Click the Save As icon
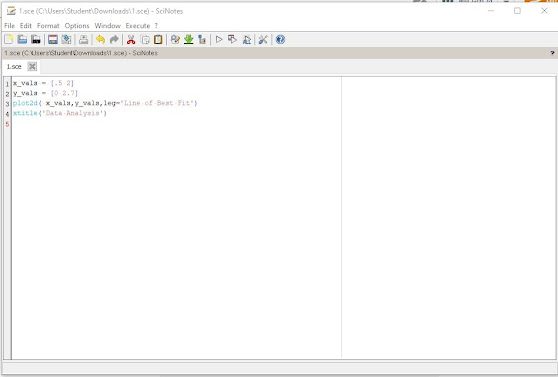The image size is (558, 377). click(66, 40)
